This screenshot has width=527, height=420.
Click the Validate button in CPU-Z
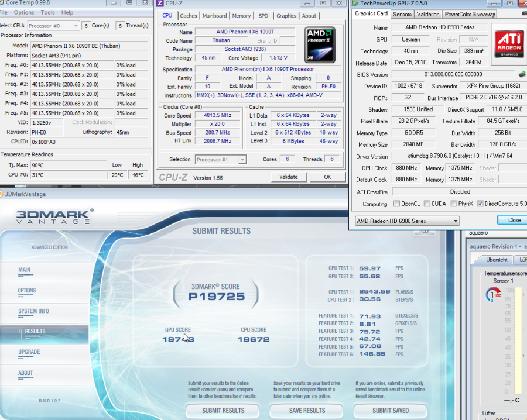click(288, 177)
